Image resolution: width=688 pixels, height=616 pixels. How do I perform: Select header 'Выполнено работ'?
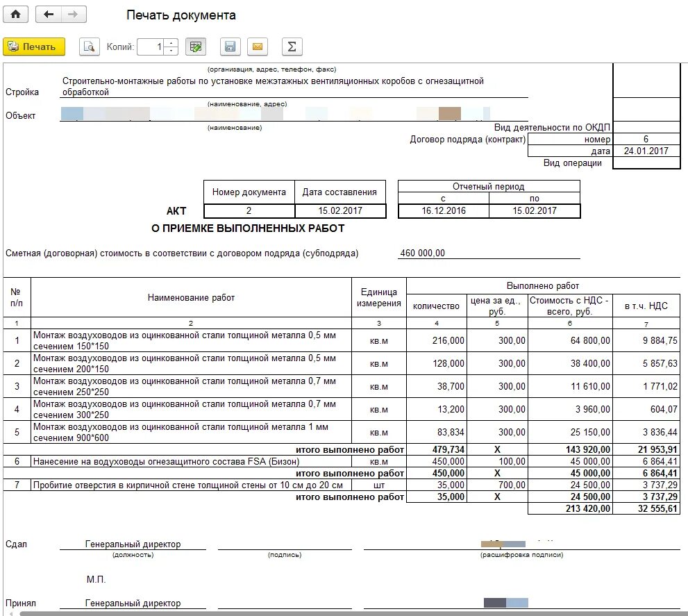click(x=543, y=286)
